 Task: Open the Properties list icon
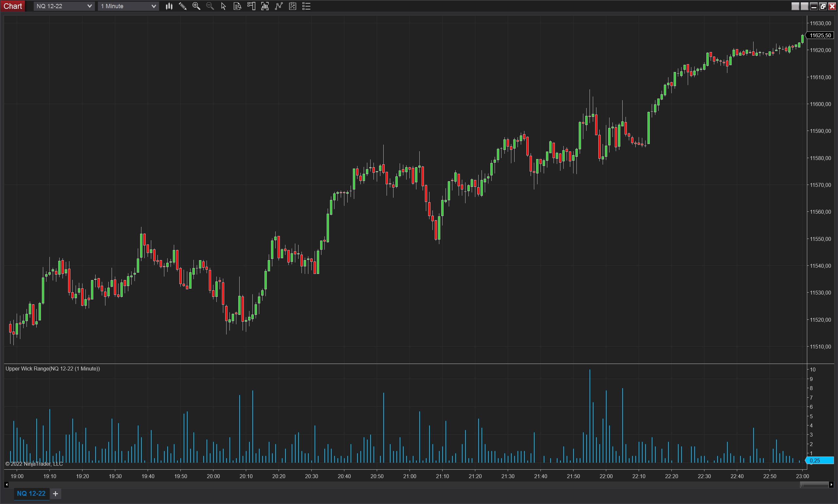(306, 6)
